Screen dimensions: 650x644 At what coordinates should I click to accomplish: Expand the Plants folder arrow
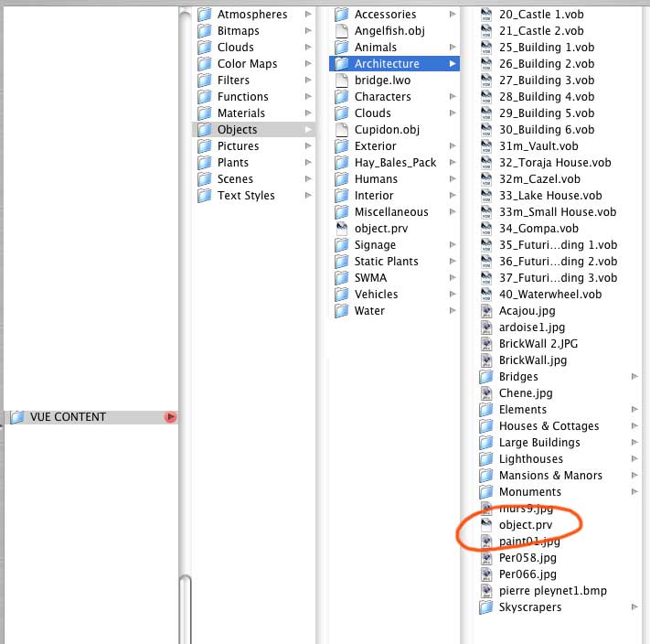coord(308,162)
